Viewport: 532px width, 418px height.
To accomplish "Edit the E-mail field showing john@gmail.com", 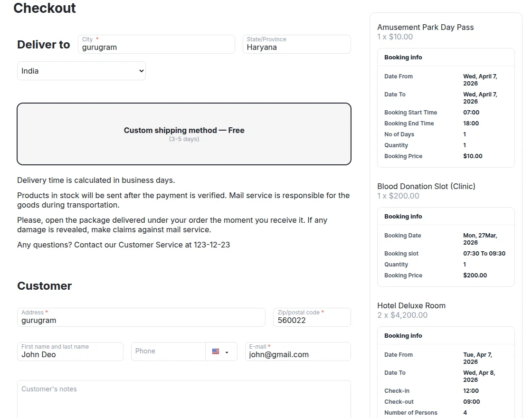I will point(298,354).
